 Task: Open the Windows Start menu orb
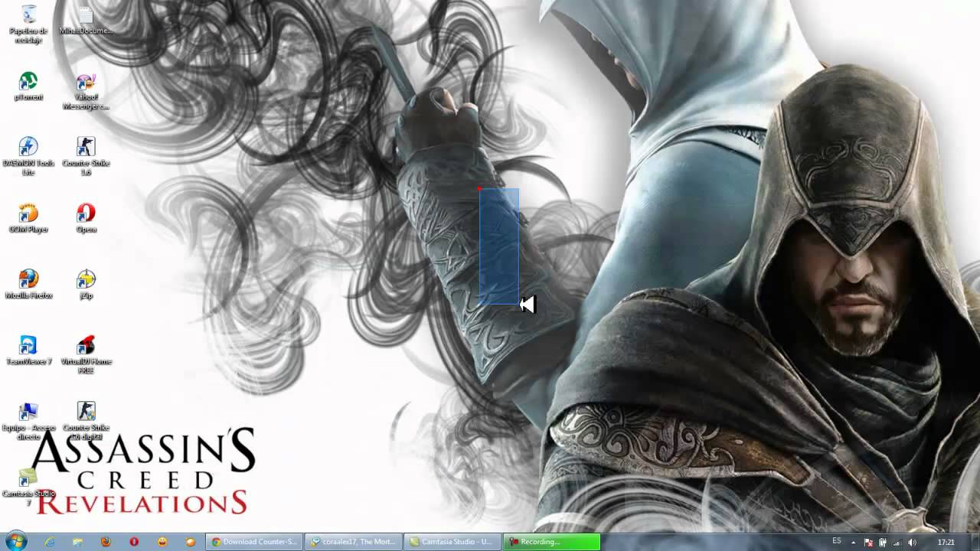(x=15, y=542)
